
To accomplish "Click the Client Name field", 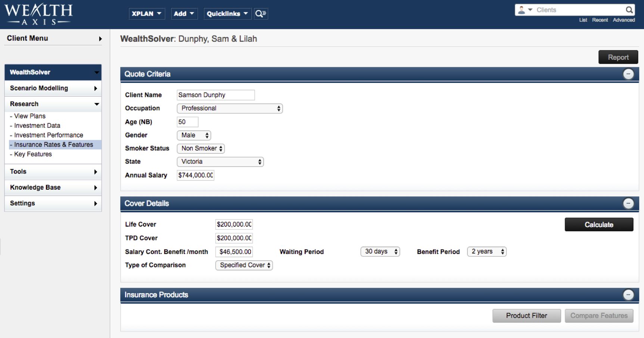I will [x=216, y=95].
